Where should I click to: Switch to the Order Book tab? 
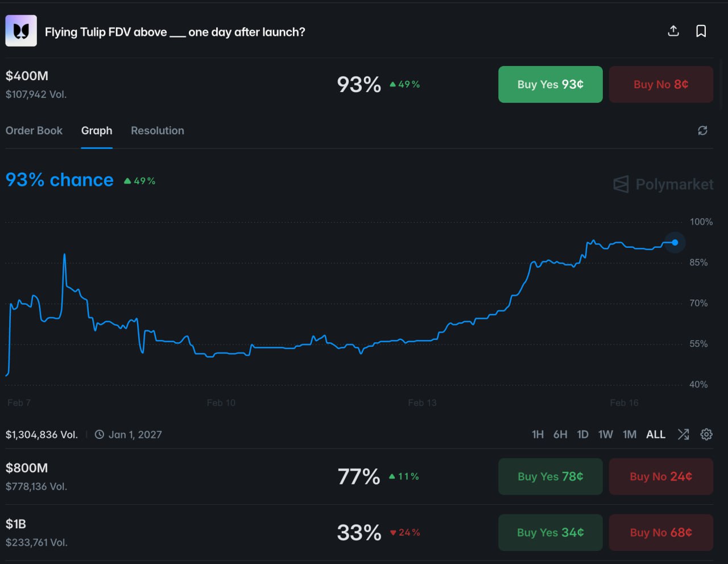(34, 131)
